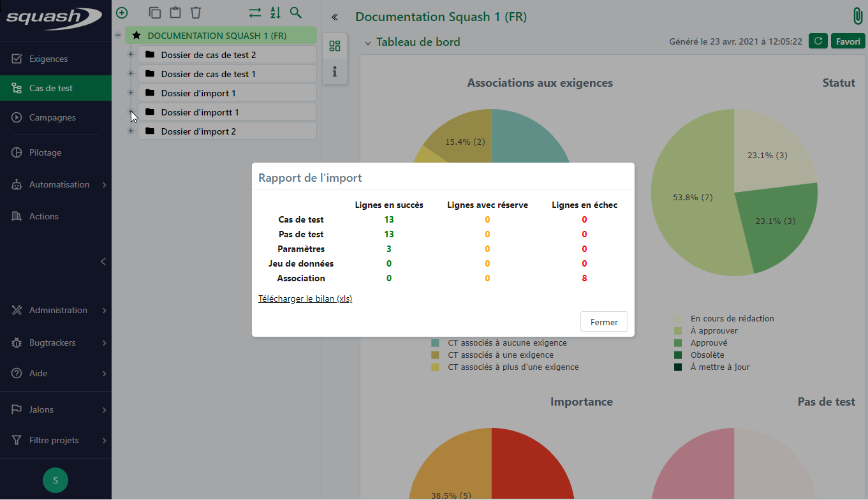Refresh the dashboard with the reload button
The width and height of the screenshot is (868, 500).
tap(818, 41)
